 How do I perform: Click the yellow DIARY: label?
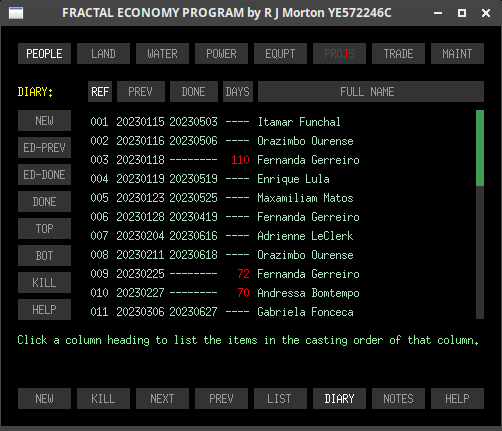35,91
